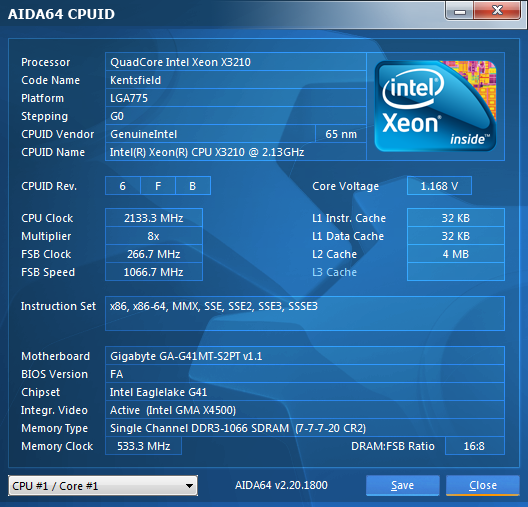Image resolution: width=528 pixels, height=507 pixels.
Task: Click the CPUID Name value Intel(R) Xeon(R) CPU X3210
Action: click(236, 152)
